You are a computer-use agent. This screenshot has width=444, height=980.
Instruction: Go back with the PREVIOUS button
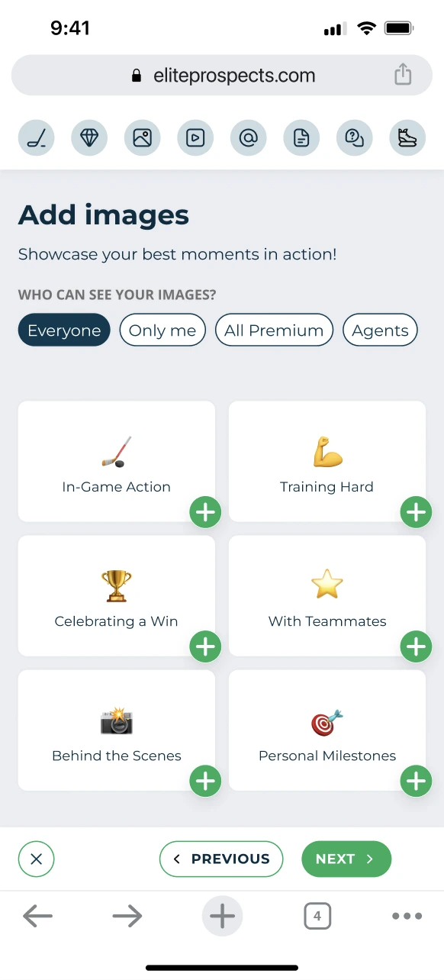[x=221, y=859]
